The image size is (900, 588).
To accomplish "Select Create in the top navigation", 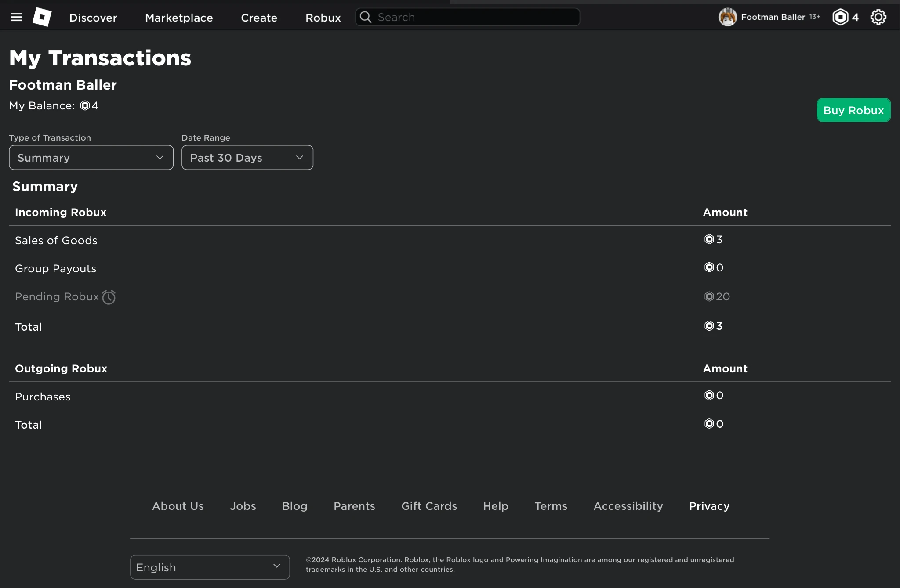I will click(x=259, y=18).
